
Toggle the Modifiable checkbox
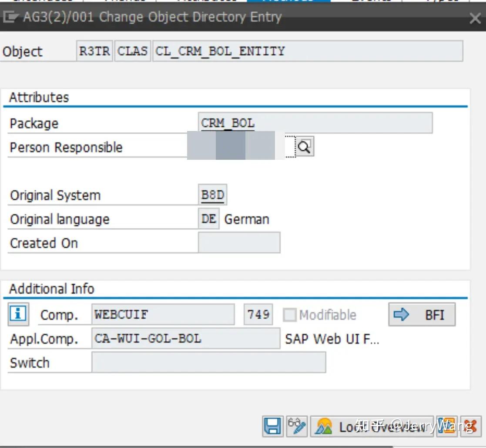290,315
